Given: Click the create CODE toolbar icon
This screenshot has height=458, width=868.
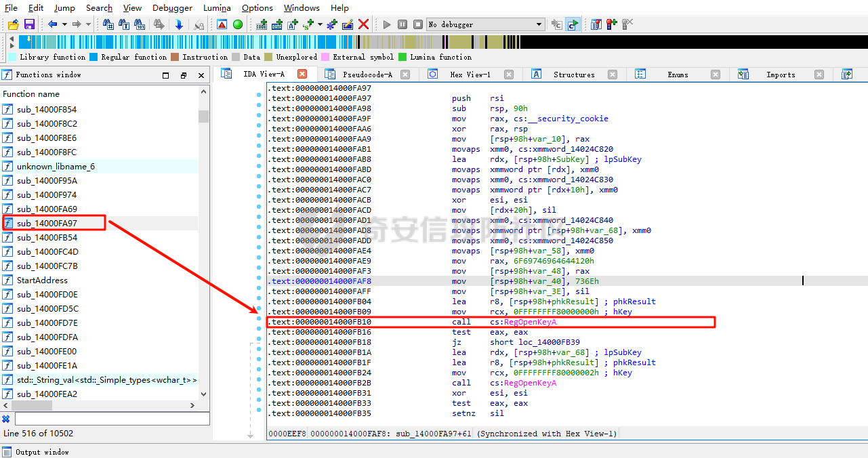Looking at the screenshot, I should point(262,24).
